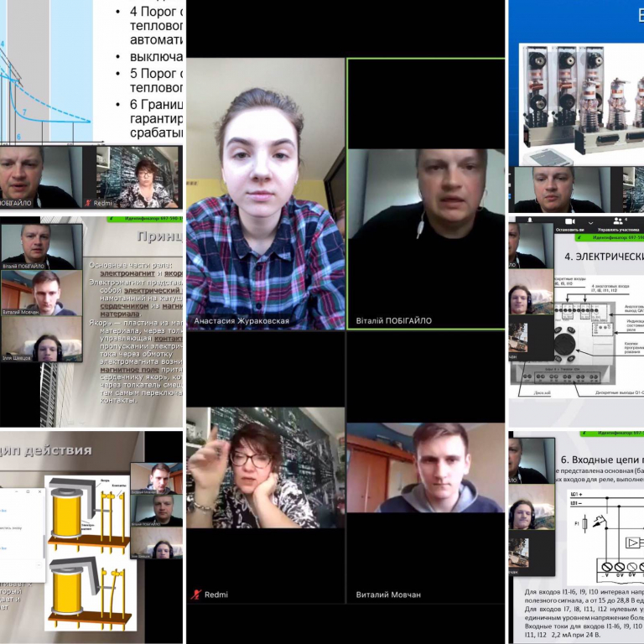The width and height of the screenshot is (644, 644).
Task: Select ПОБІГАЙЛО thumbnail beside relay diagram slide
Action: 157,511
